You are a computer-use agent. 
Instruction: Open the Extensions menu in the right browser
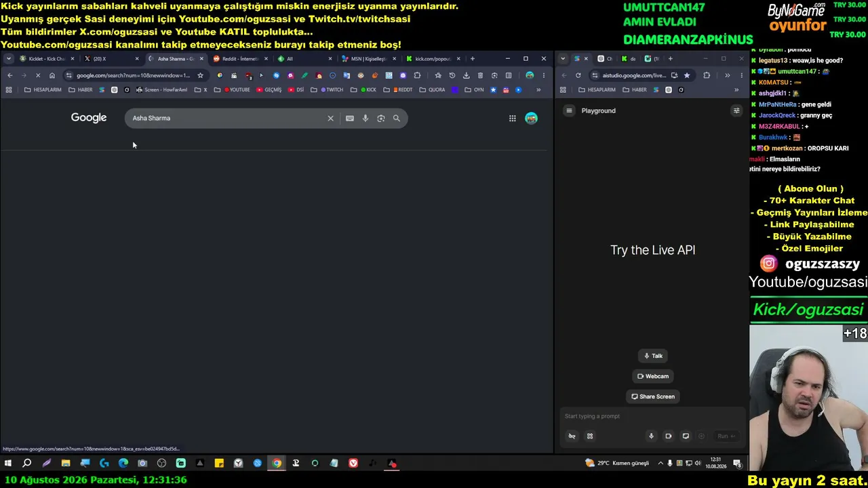pyautogui.click(x=707, y=75)
